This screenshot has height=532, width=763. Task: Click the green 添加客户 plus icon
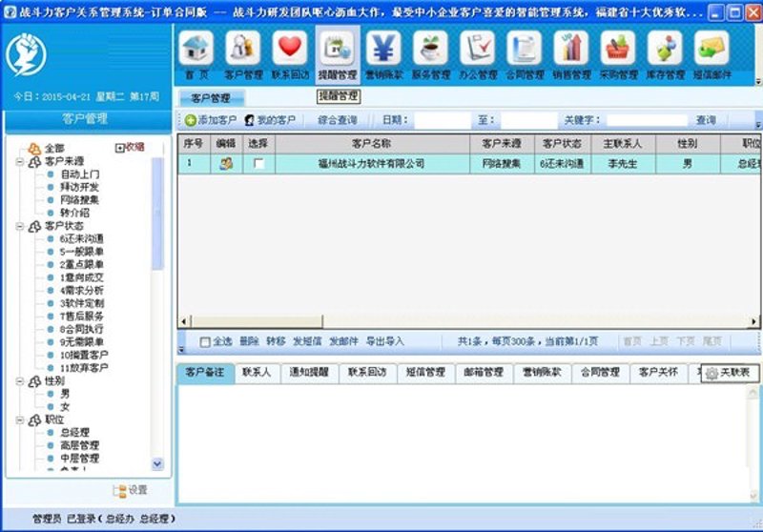point(191,120)
